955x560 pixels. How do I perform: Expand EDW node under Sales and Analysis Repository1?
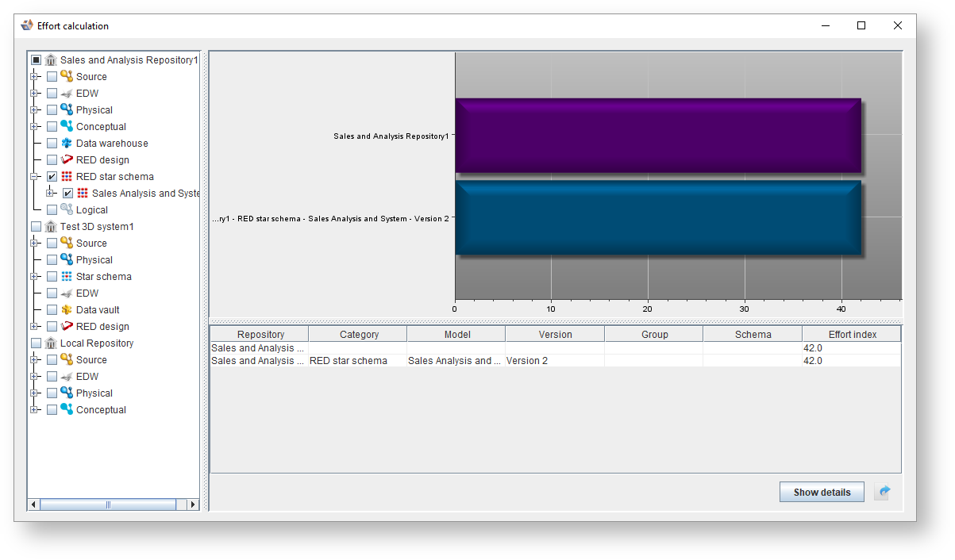pos(34,94)
